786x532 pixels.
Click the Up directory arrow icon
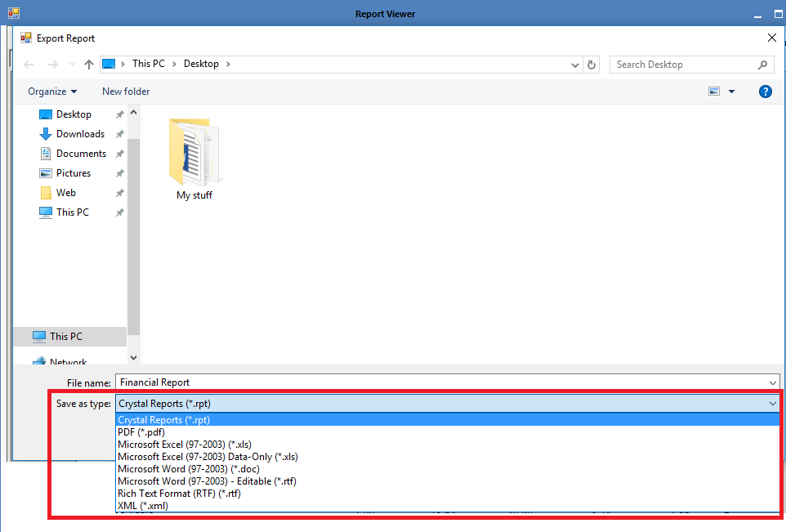(89, 65)
